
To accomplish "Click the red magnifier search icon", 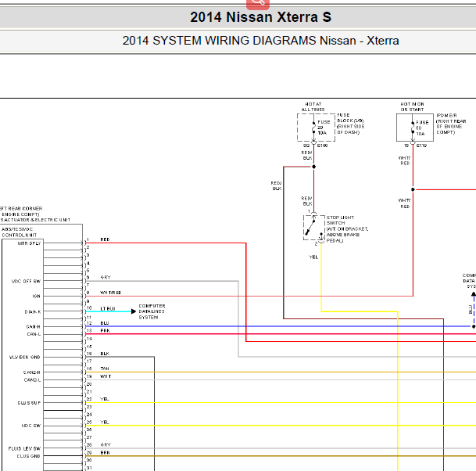I will 258,4.
